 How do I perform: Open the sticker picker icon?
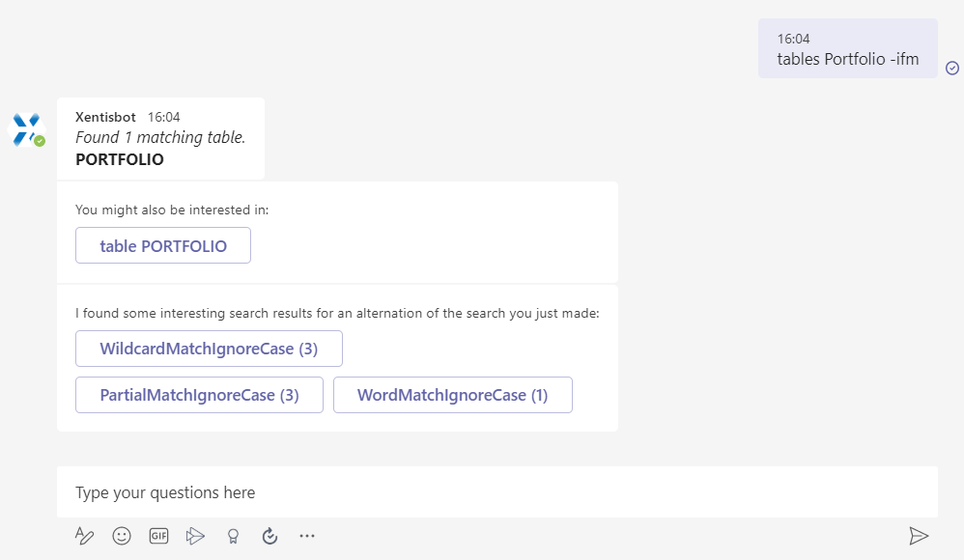click(x=195, y=536)
